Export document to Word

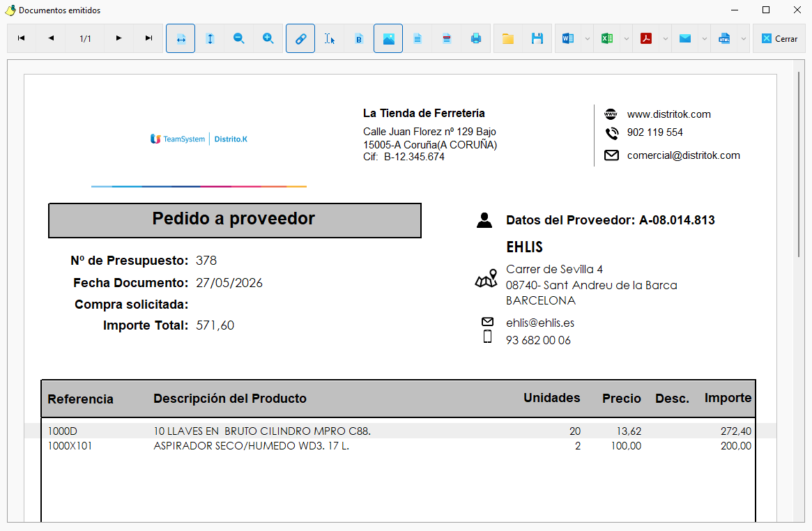[568, 38]
